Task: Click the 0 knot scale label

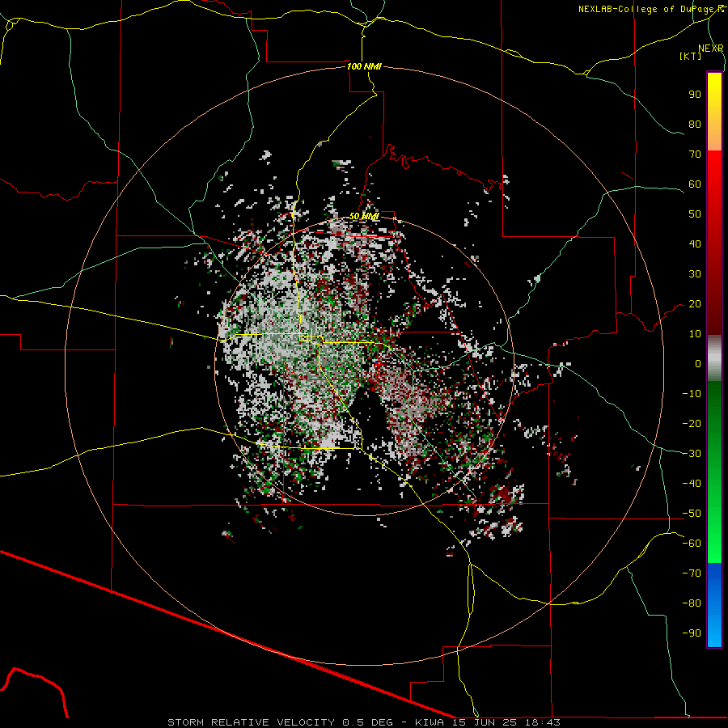Action: (698, 364)
